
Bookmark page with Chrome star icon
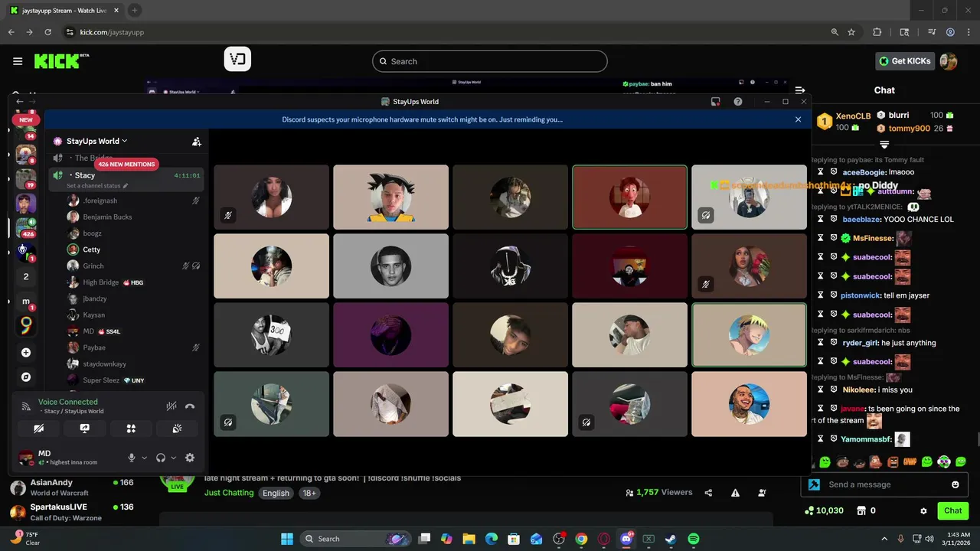(x=851, y=32)
